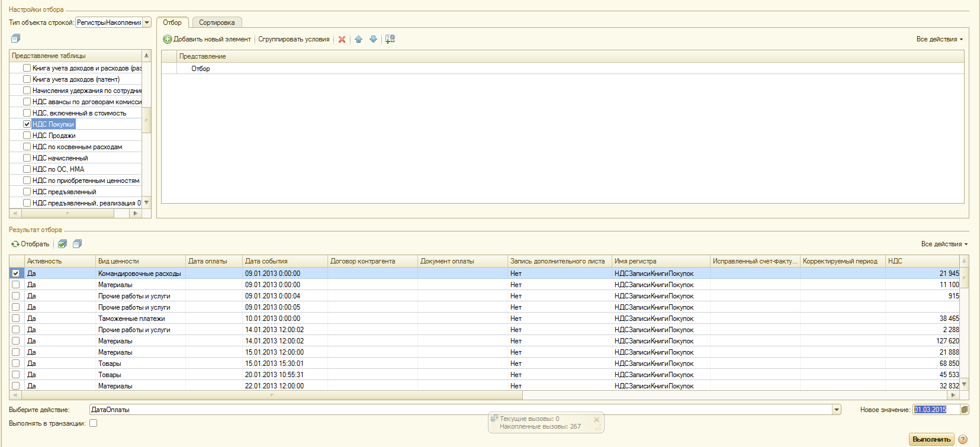This screenshot has height=447, width=980.
Task: Click the Корректируемый период column header
Action: [x=843, y=261]
